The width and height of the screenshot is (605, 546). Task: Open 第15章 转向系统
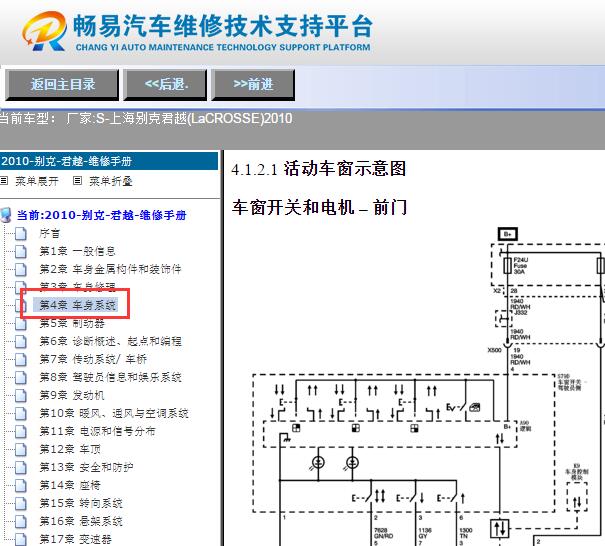pos(81,503)
